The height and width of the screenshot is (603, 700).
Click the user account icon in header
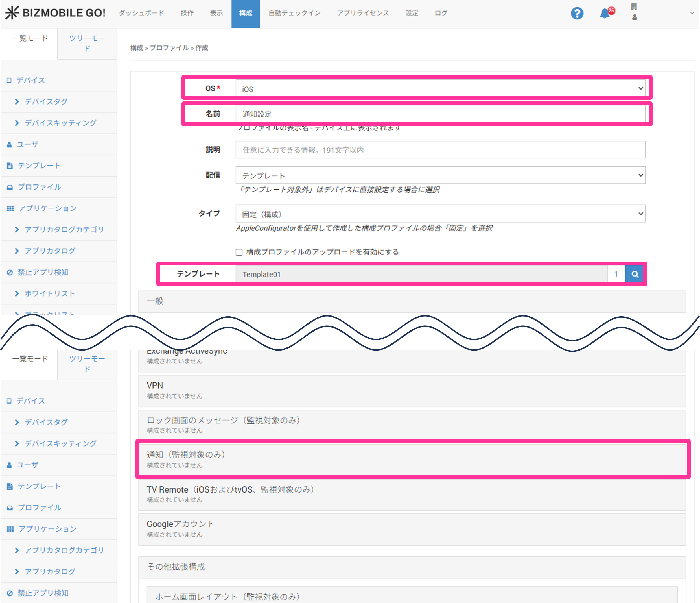pos(634,17)
